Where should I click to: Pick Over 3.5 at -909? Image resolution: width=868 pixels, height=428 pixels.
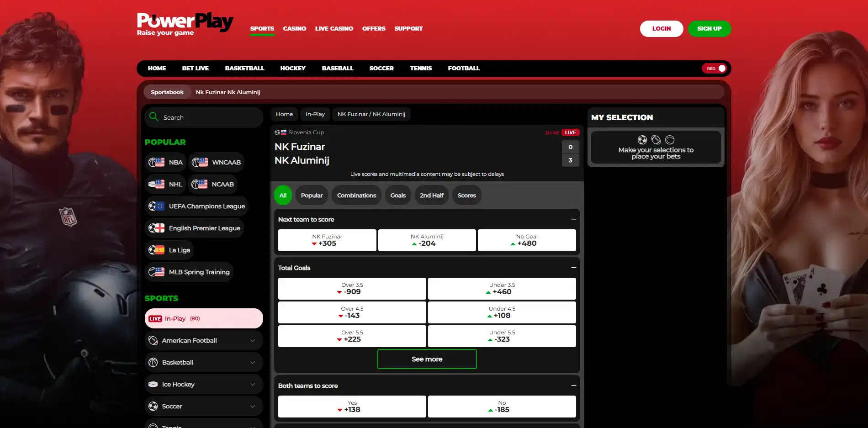(352, 289)
